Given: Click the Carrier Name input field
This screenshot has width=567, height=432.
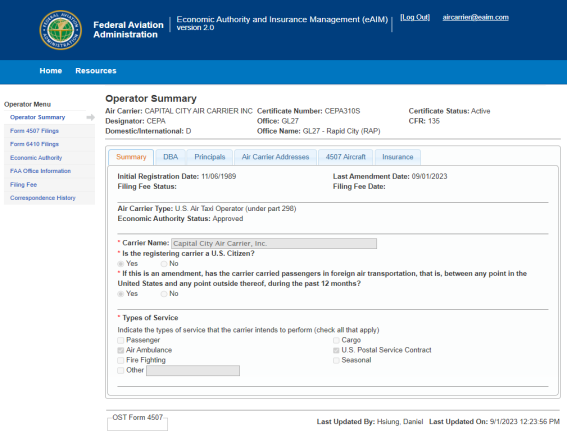Looking at the screenshot, I should (274, 244).
